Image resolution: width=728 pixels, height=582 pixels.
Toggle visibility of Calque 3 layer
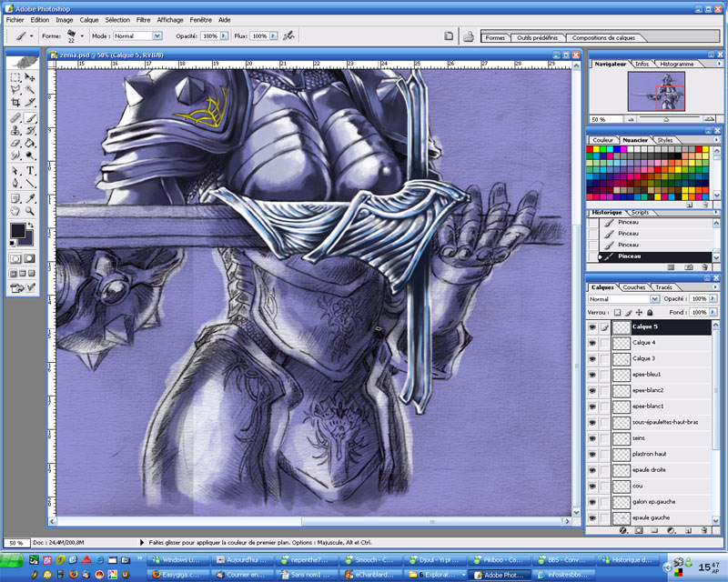tap(592, 359)
